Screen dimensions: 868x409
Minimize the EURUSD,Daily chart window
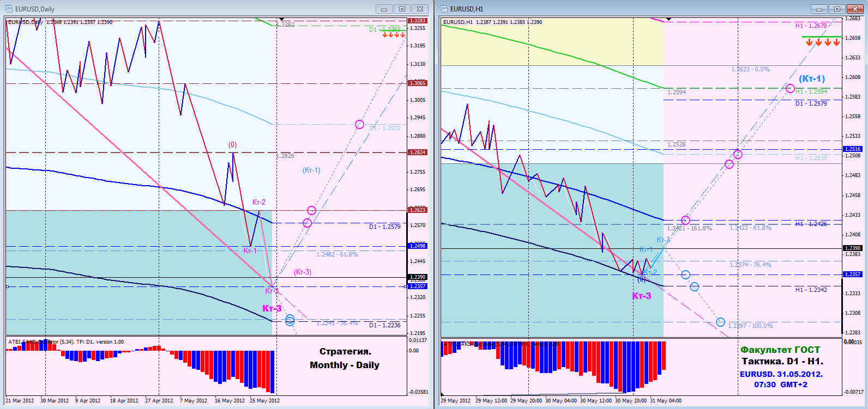(384, 9)
